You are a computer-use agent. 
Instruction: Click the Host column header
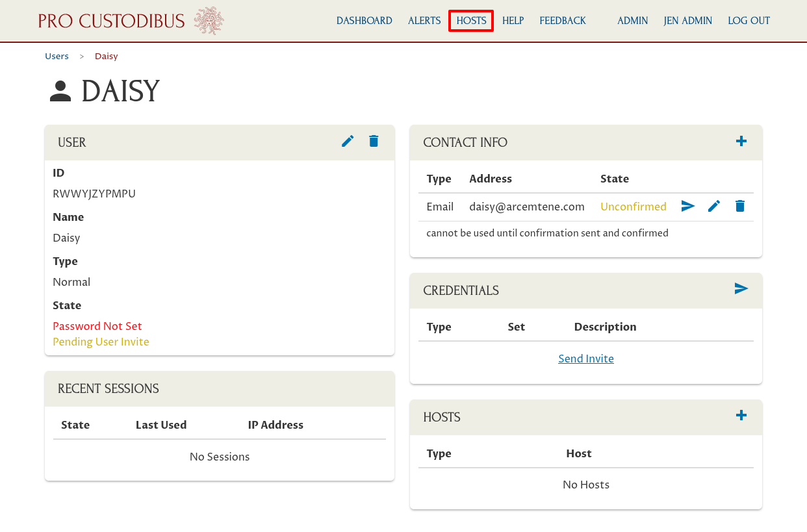[x=579, y=453]
